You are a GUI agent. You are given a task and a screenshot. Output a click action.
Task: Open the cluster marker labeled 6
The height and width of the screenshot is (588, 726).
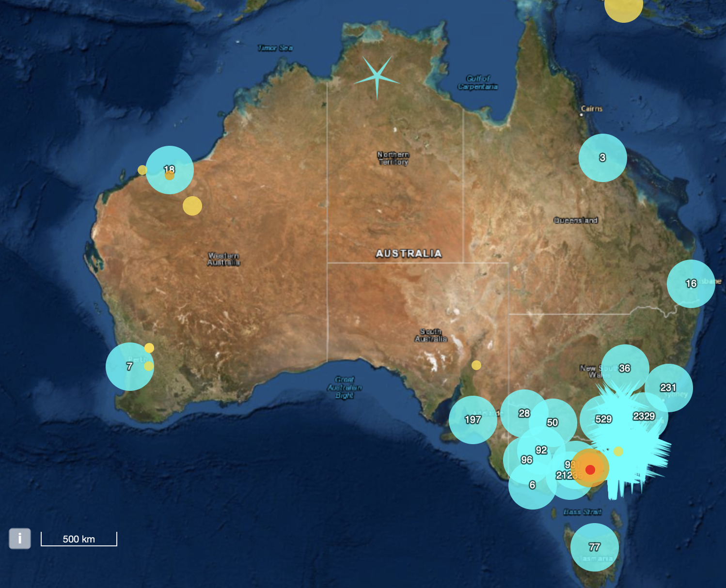[x=533, y=485]
